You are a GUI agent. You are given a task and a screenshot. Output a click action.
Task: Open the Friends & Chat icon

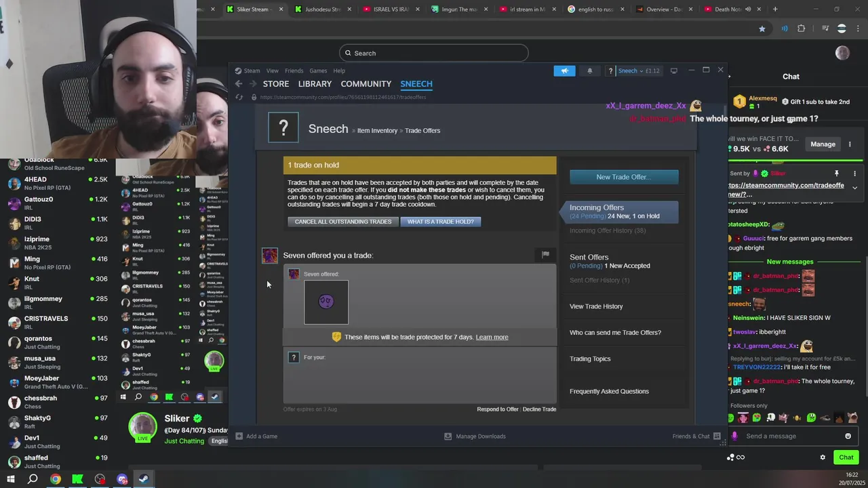tap(717, 436)
